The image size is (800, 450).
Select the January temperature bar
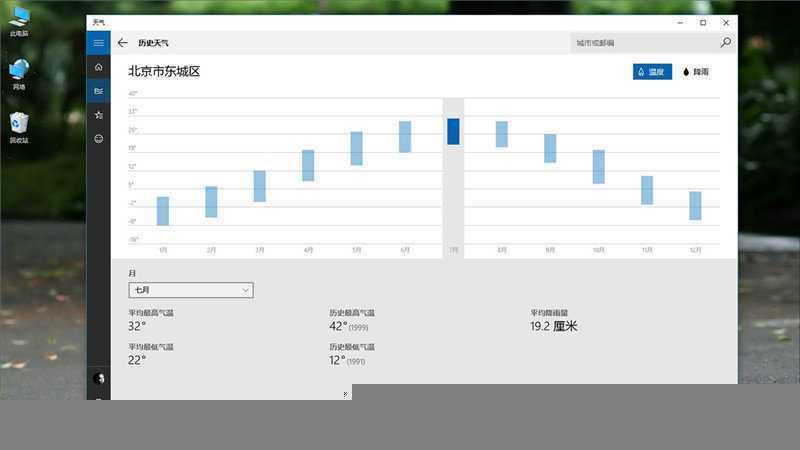coord(163,211)
